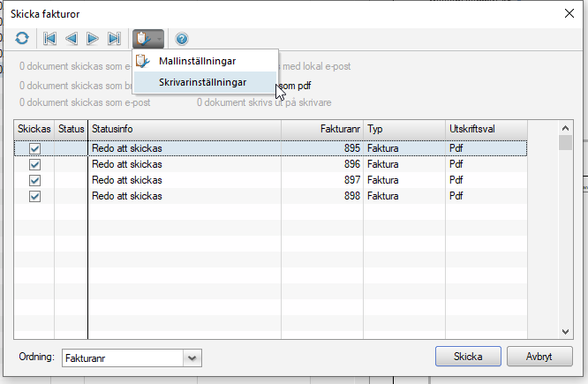Select the invoice 897 row
Viewport: 588px width, 384px height.
(x=265, y=180)
